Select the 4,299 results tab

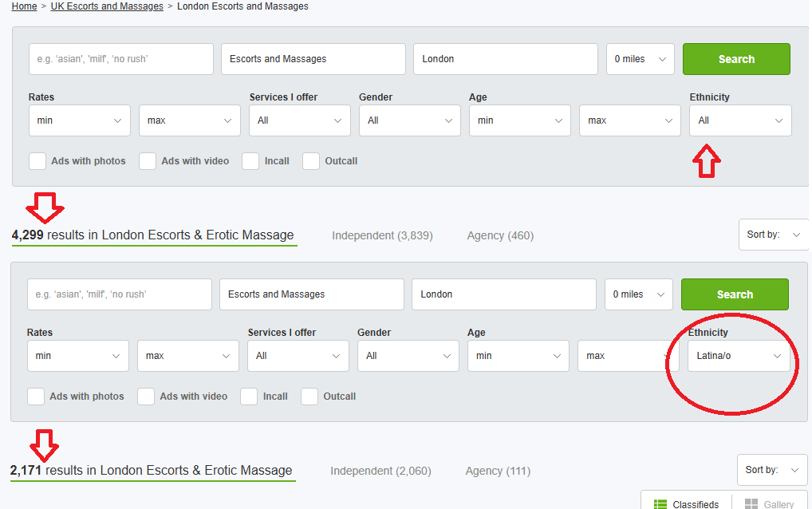[x=153, y=235]
